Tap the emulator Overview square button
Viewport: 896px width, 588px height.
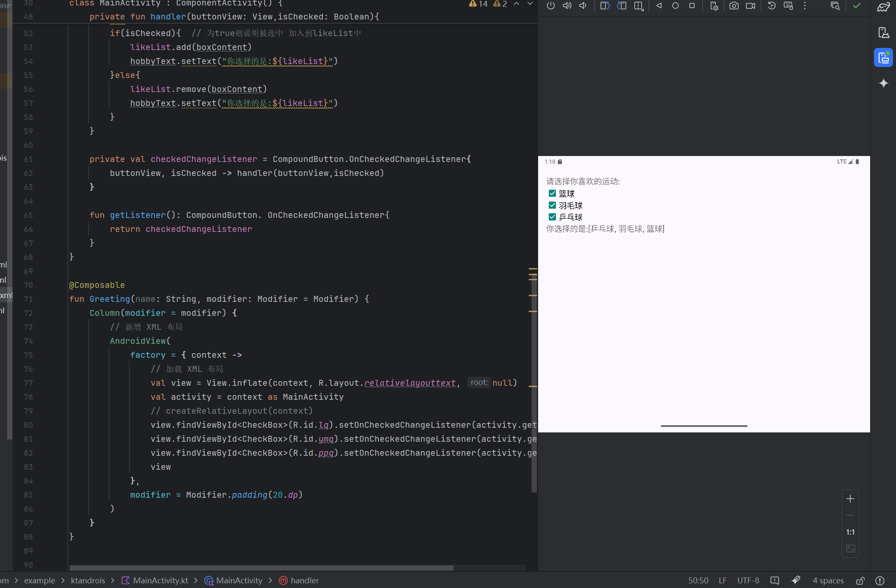coord(692,6)
